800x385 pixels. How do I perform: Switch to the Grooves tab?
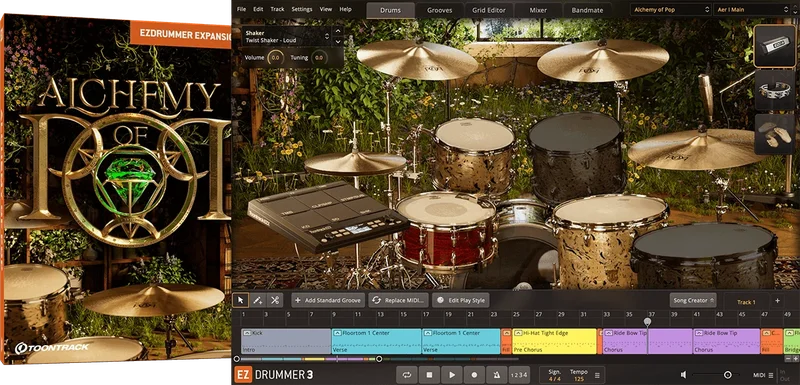click(x=439, y=10)
